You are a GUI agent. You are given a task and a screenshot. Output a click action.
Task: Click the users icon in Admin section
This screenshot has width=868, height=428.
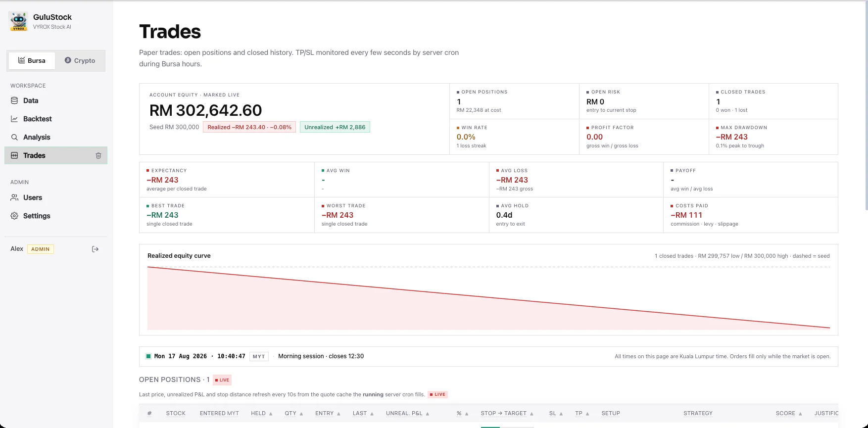[14, 197]
